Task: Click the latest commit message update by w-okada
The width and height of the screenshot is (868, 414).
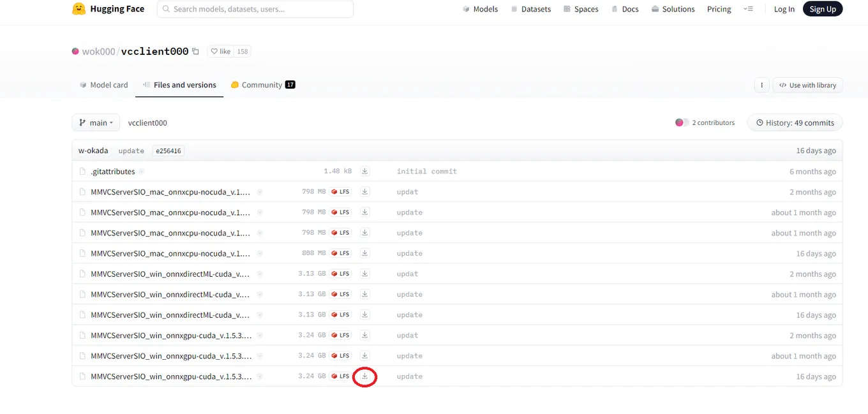Action: tap(131, 151)
